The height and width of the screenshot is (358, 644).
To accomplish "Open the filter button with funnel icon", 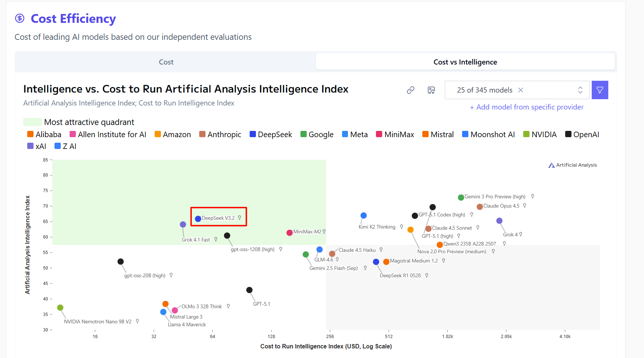I will click(600, 90).
